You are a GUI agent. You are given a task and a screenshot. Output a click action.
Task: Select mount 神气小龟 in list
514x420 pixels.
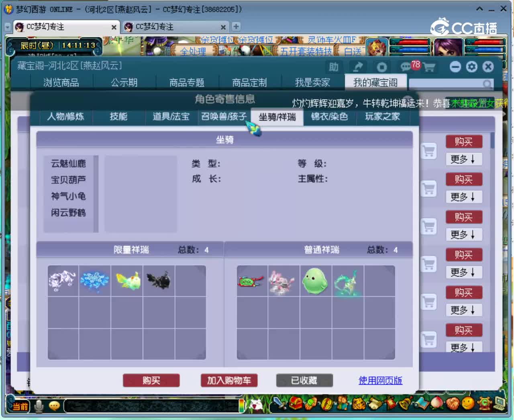pyautogui.click(x=68, y=196)
